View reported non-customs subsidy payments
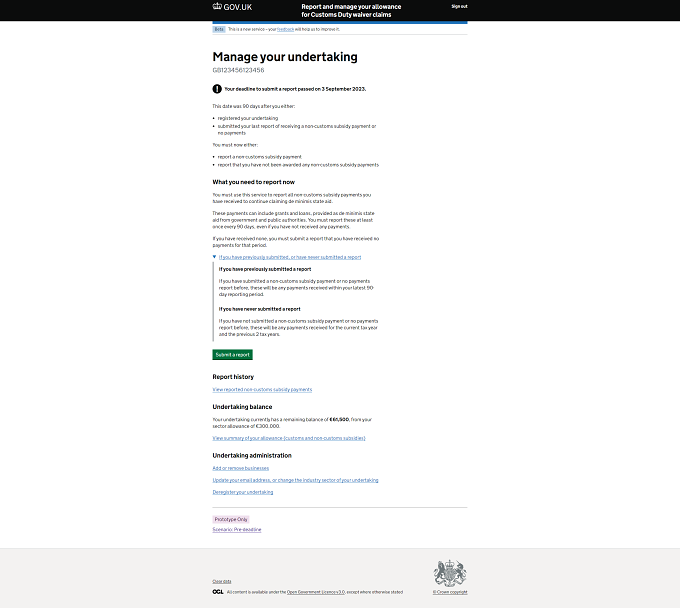Screen dimensions: 680x608 [262, 389]
